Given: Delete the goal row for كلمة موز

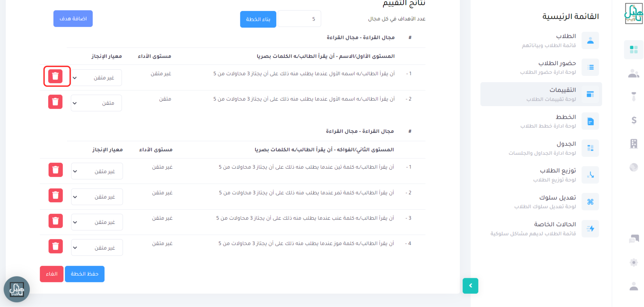Looking at the screenshot, I should (55, 246).
